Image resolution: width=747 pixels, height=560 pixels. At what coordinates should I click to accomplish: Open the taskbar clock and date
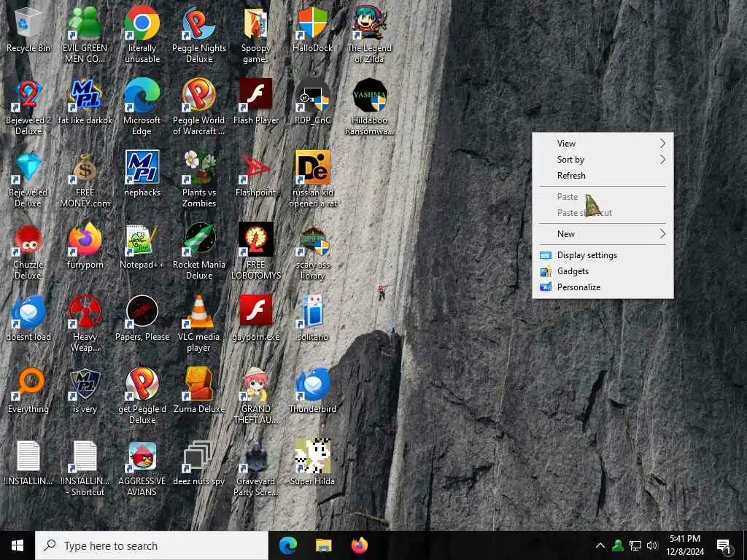684,545
